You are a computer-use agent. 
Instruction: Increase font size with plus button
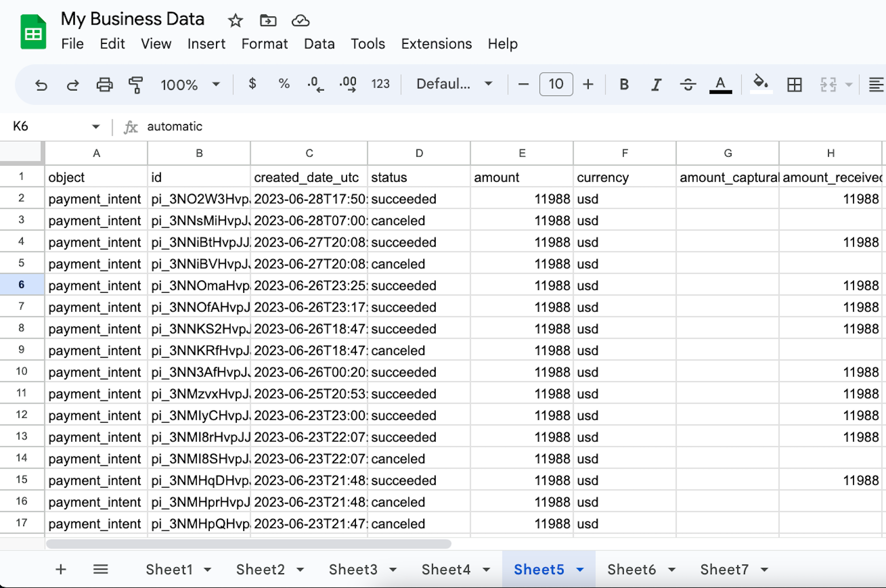(x=588, y=85)
